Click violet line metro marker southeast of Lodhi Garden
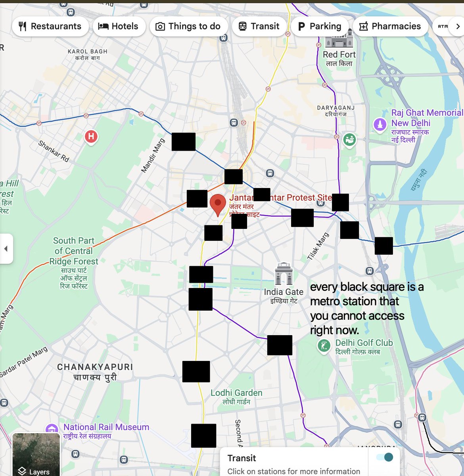This screenshot has height=476, width=464. (x=303, y=415)
